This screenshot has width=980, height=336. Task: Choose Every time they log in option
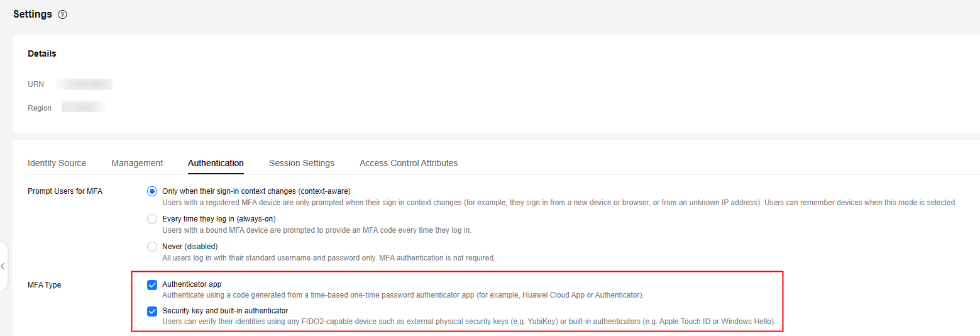152,219
